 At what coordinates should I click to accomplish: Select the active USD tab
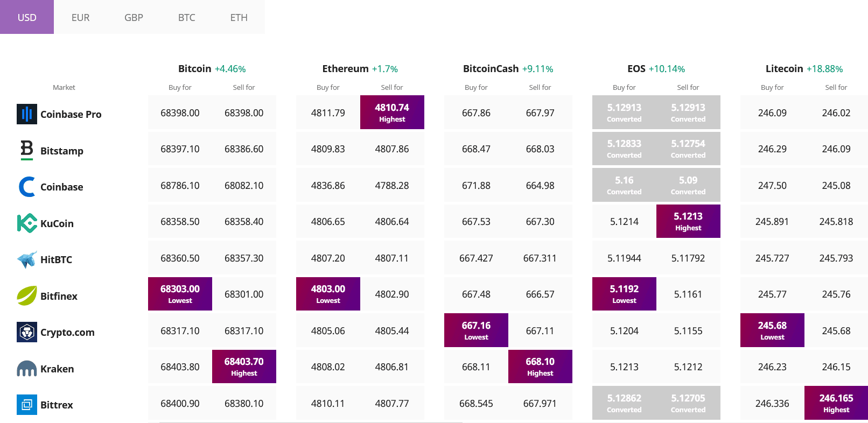click(27, 17)
